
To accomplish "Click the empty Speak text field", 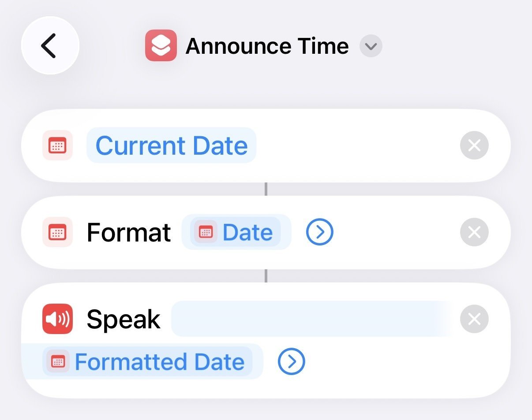I will point(309,319).
